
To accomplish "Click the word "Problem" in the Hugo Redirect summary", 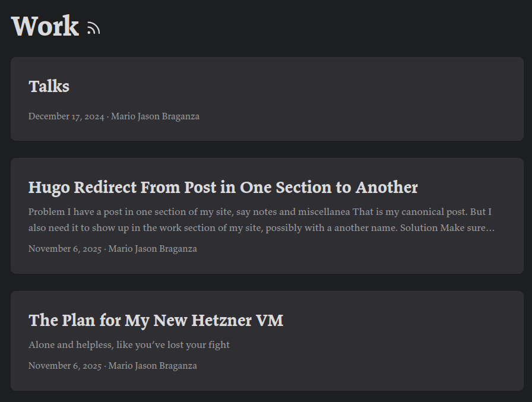I will coord(46,211).
